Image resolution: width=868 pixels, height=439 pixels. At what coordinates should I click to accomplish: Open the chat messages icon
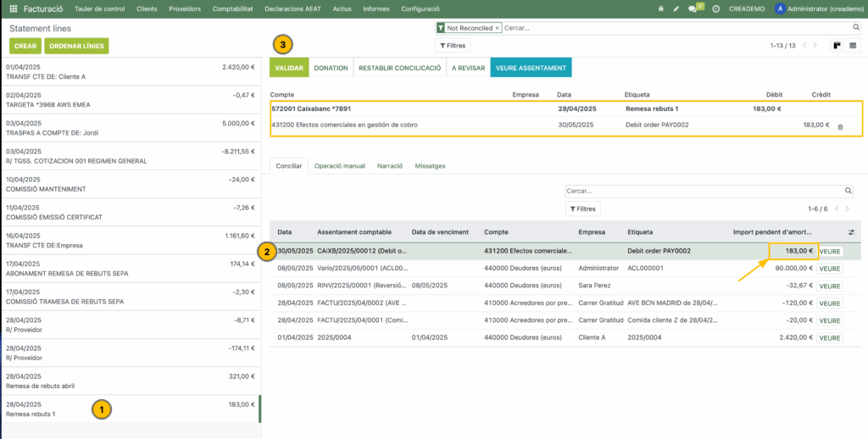[x=693, y=8]
